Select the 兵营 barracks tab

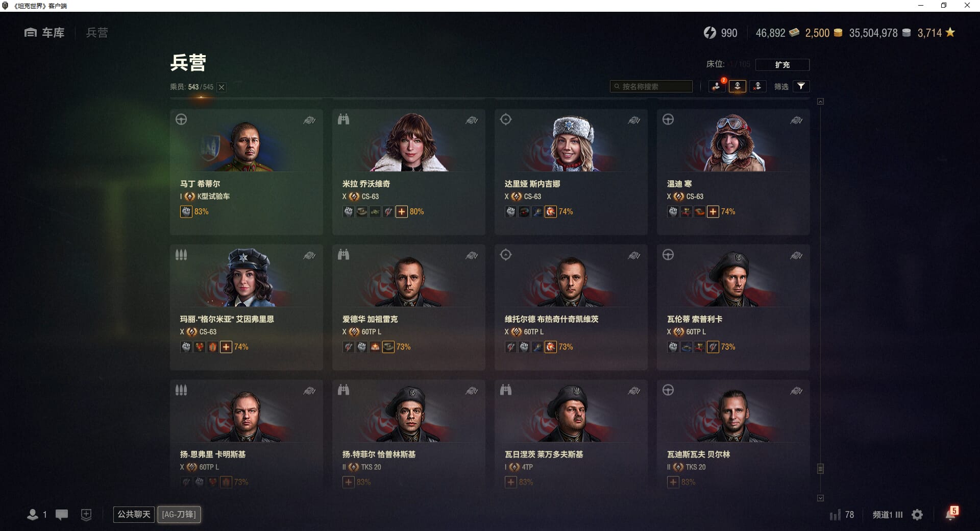(97, 33)
